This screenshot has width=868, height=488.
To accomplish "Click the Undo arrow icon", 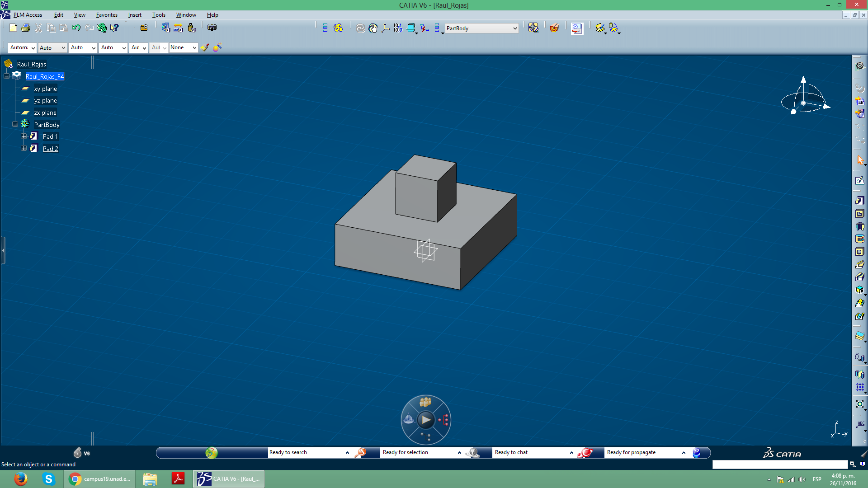I will point(76,28).
